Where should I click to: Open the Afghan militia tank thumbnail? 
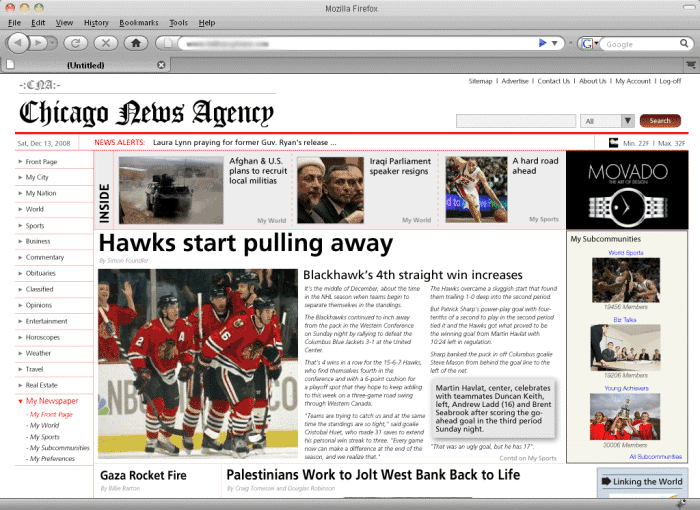click(x=171, y=190)
